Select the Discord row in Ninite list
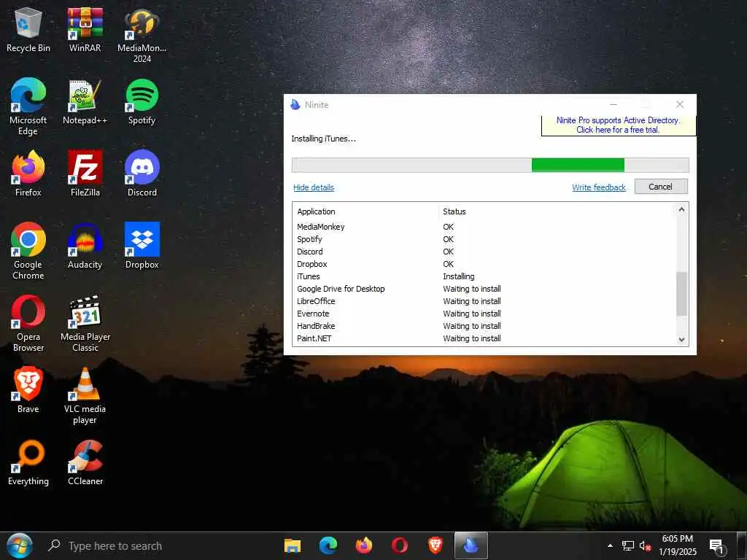Viewport: 747px width, 560px height. (x=484, y=252)
